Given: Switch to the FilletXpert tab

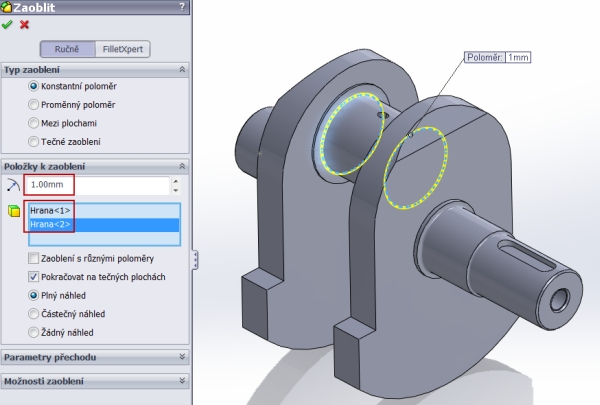Looking at the screenshot, I should (x=122, y=49).
